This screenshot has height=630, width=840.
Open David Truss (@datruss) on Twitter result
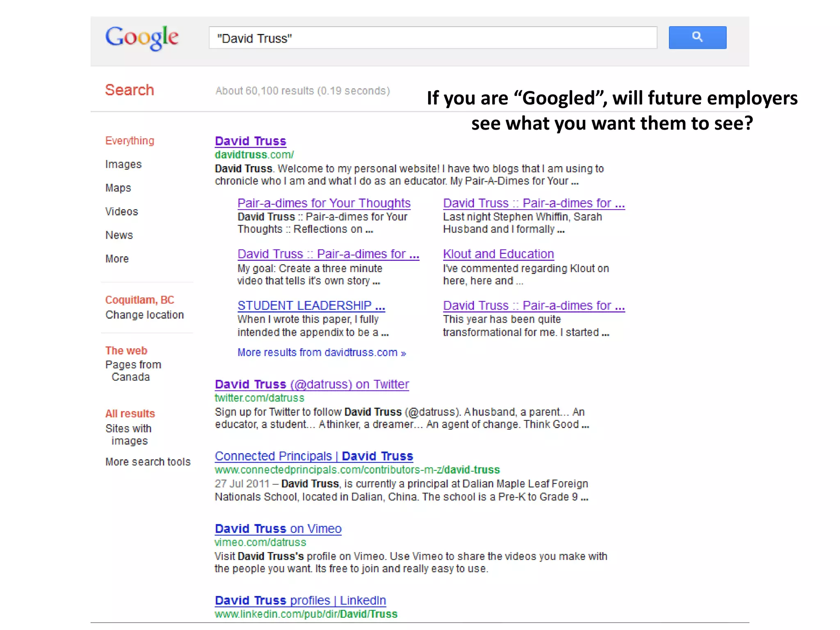click(312, 384)
